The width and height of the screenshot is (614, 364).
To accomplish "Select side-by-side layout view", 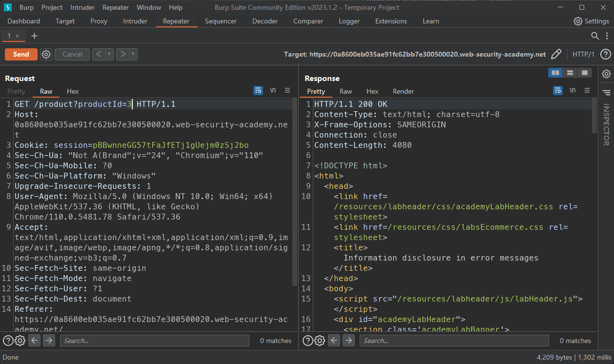I will tap(555, 73).
